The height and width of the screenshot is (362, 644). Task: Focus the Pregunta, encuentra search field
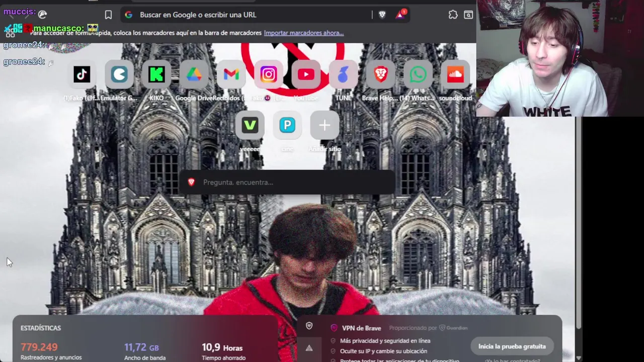coord(287,182)
